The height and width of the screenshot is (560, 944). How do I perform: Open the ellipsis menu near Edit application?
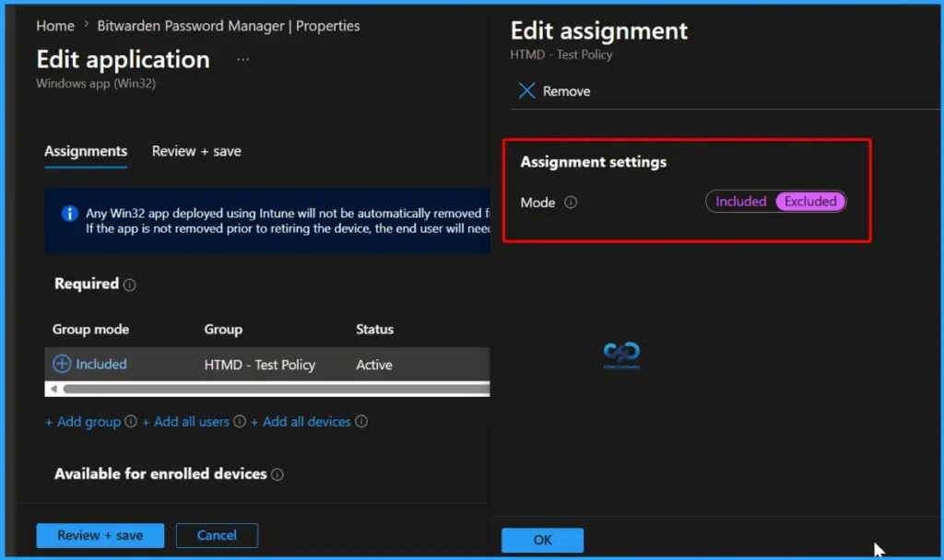coord(242,60)
